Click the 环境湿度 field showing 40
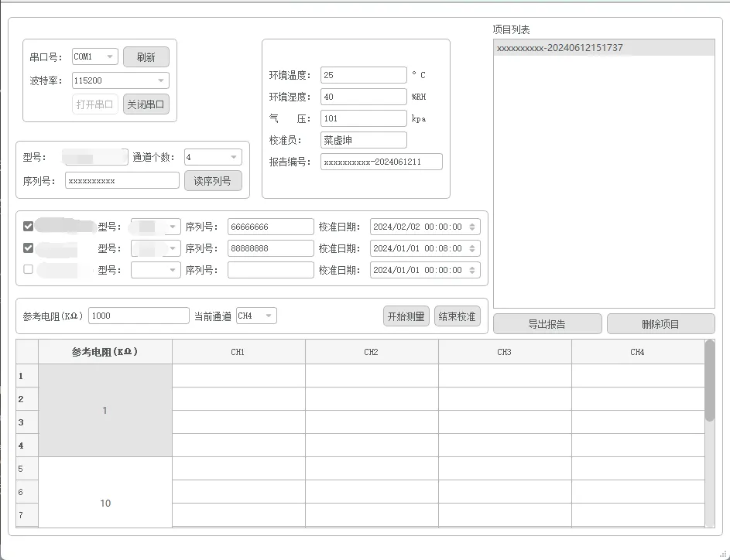This screenshot has height=560, width=730. (364, 97)
